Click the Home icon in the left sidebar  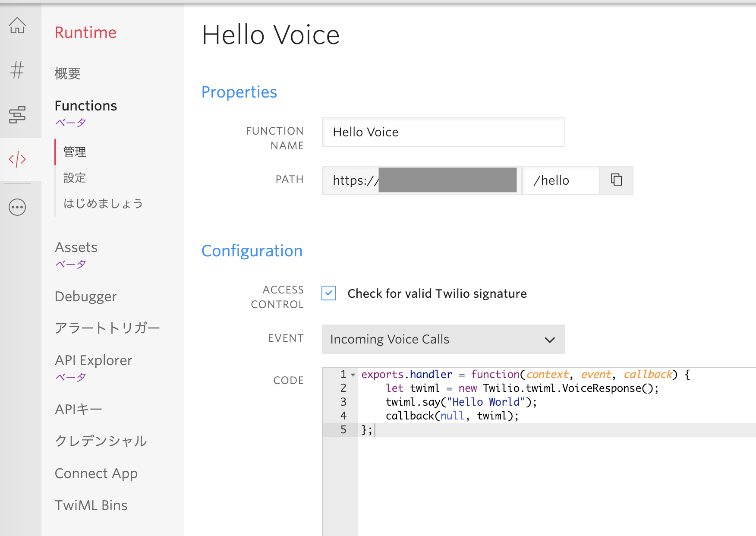pos(17,26)
